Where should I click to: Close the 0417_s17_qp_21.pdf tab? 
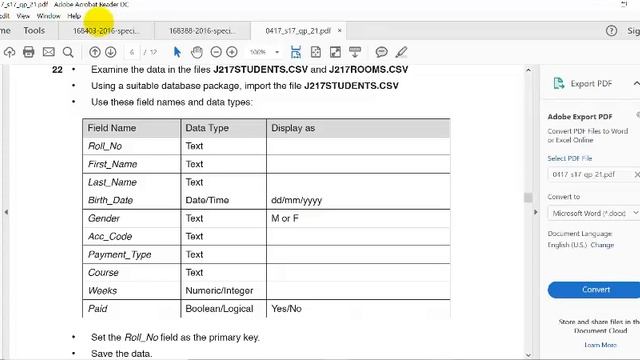point(340,31)
